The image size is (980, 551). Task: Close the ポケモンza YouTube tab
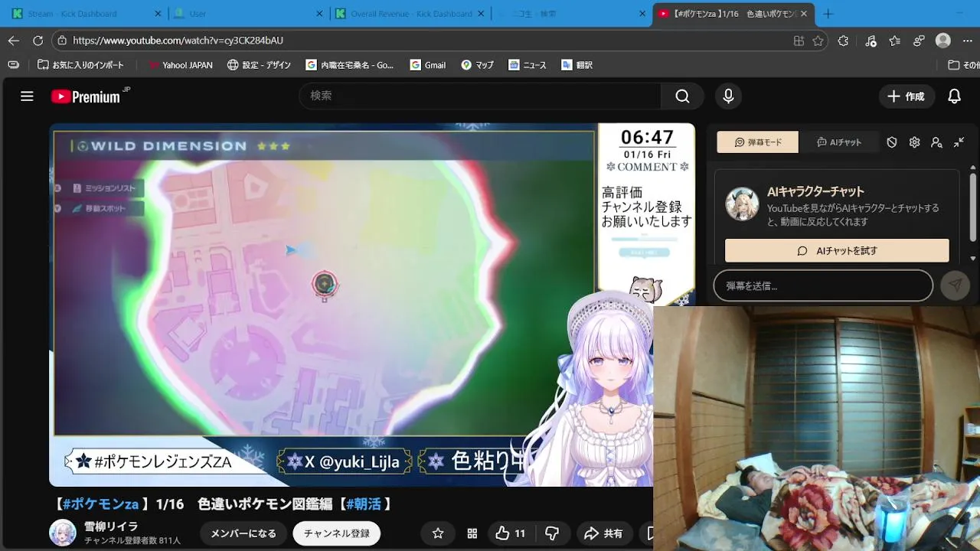pos(804,14)
